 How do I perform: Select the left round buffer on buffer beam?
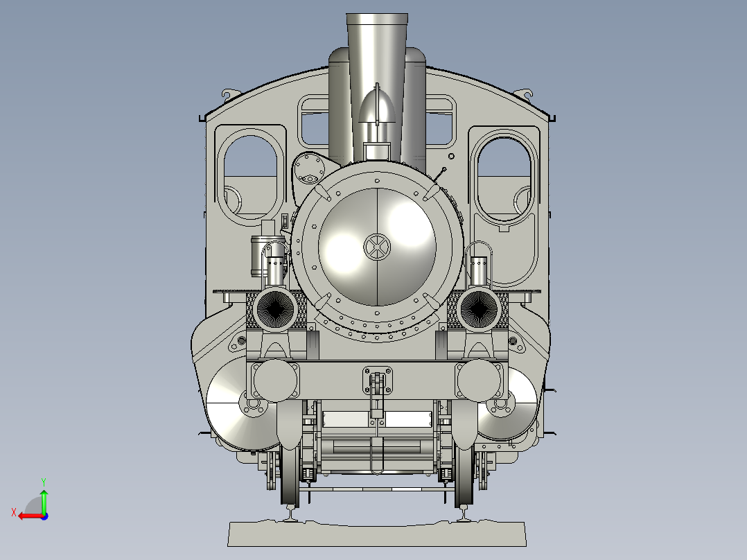pyautogui.click(x=275, y=380)
